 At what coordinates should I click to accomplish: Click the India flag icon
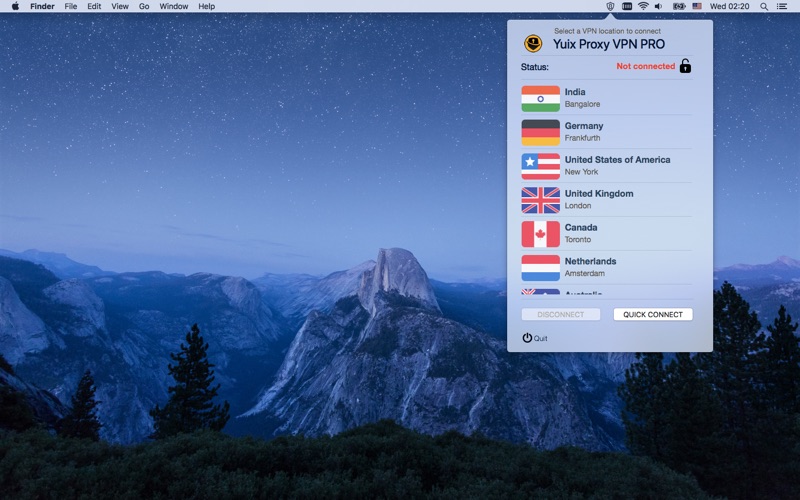[x=540, y=98]
